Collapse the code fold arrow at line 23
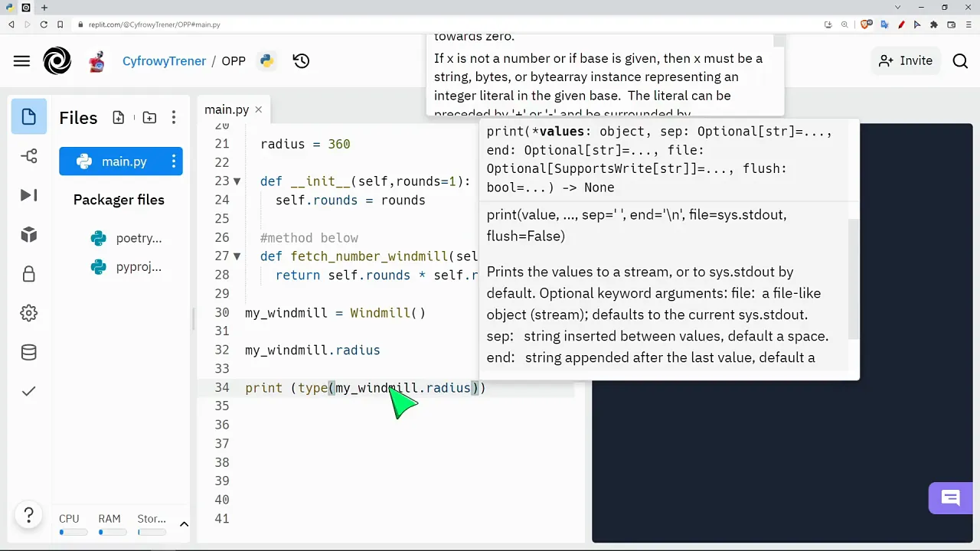The image size is (980, 551). (x=237, y=181)
